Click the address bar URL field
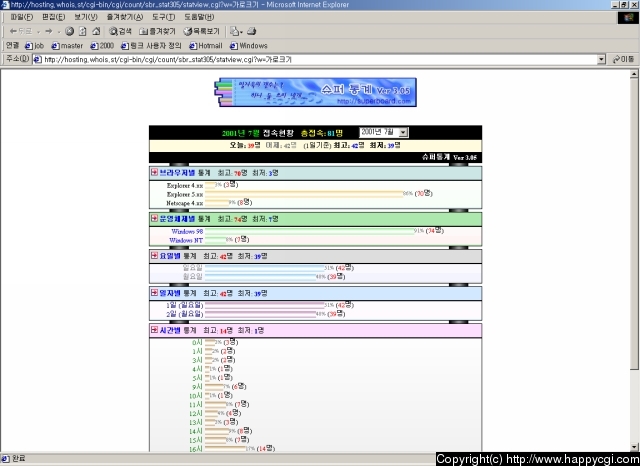Image resolution: width=640 pixels, height=466 pixels. coord(318,60)
